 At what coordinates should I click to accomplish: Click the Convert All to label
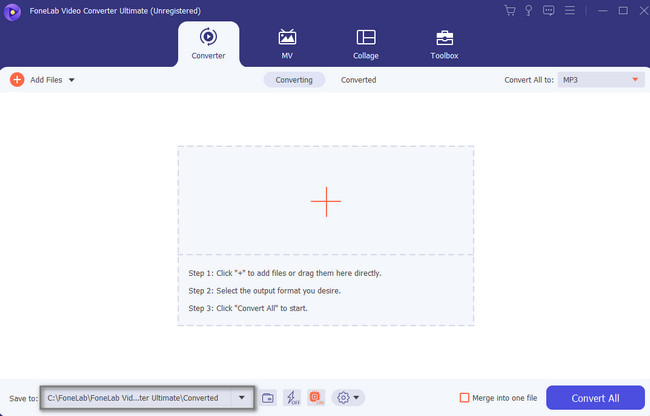click(529, 80)
